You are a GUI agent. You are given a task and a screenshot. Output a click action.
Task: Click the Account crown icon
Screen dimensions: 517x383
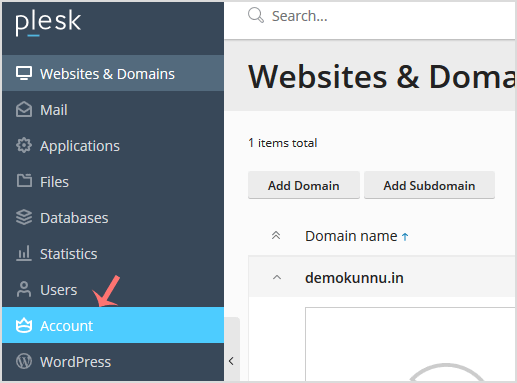24,325
